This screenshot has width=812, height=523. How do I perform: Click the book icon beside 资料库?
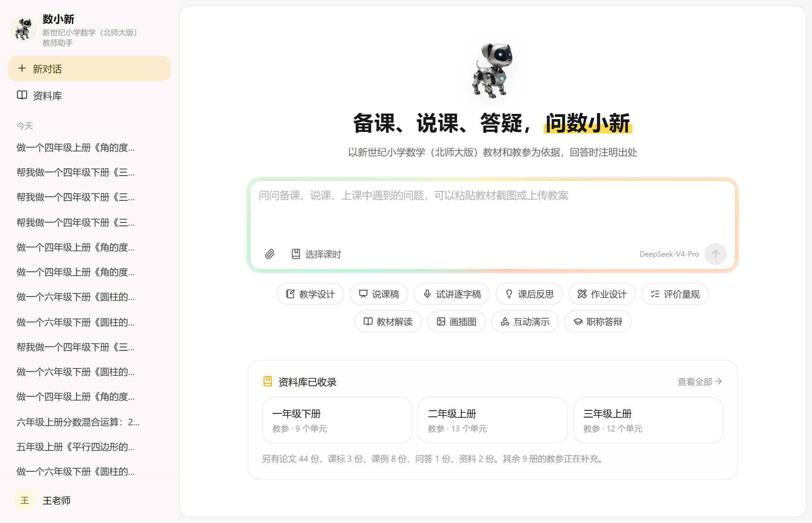pos(22,95)
